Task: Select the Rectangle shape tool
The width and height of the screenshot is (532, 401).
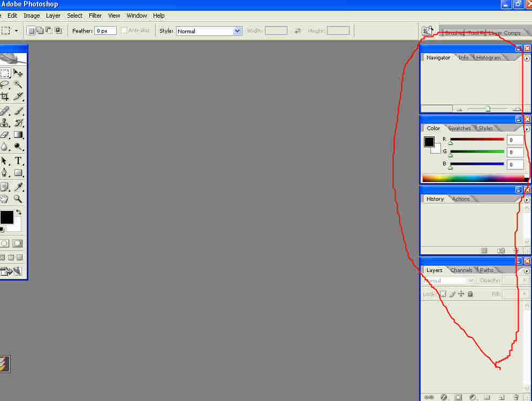Action: pos(18,172)
